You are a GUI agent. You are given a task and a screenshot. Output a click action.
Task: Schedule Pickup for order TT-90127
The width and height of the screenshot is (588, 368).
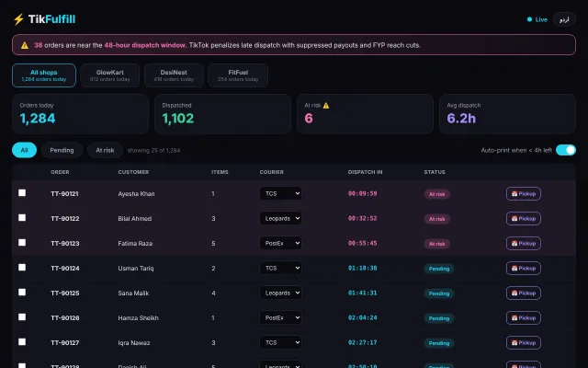pos(524,342)
